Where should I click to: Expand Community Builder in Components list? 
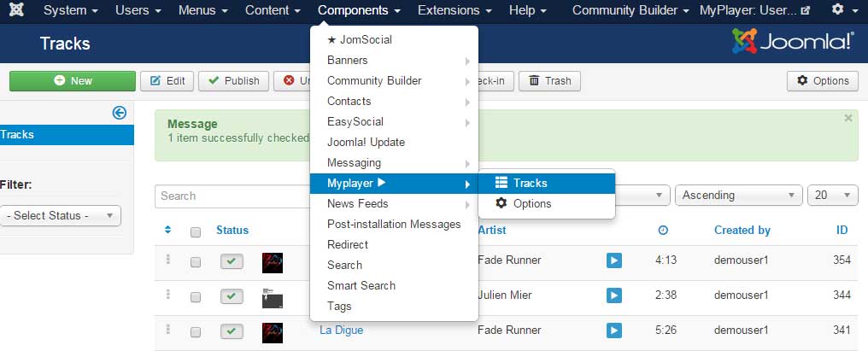[394, 81]
